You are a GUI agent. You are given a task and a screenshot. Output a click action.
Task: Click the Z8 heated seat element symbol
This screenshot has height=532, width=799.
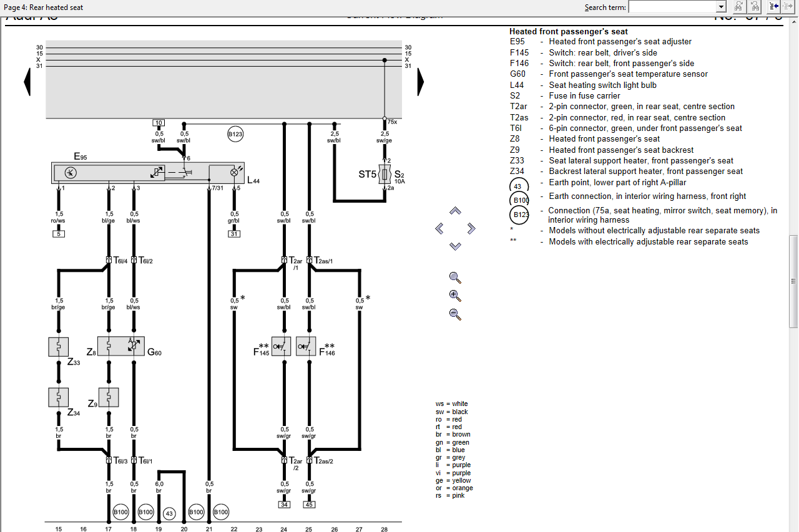click(109, 347)
